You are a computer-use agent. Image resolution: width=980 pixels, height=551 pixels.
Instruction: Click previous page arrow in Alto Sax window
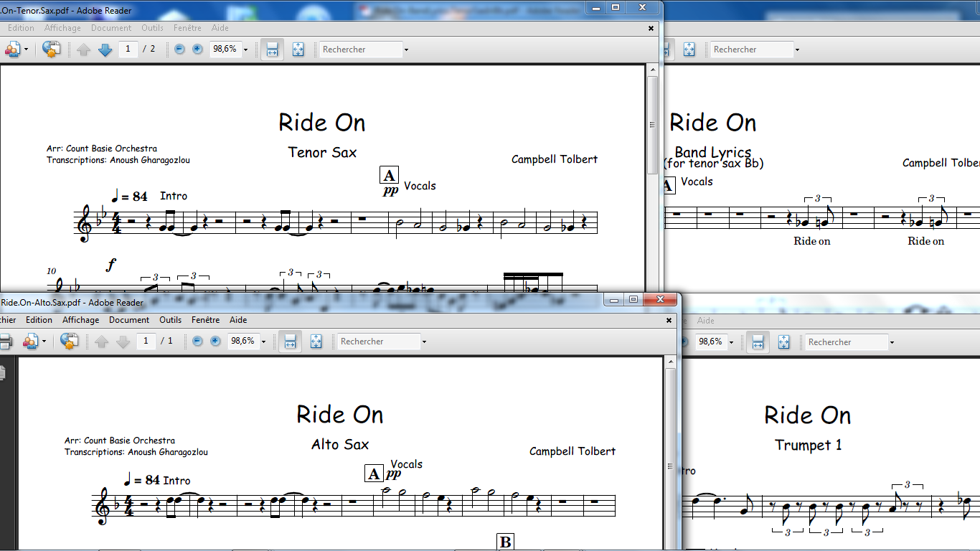(x=102, y=342)
